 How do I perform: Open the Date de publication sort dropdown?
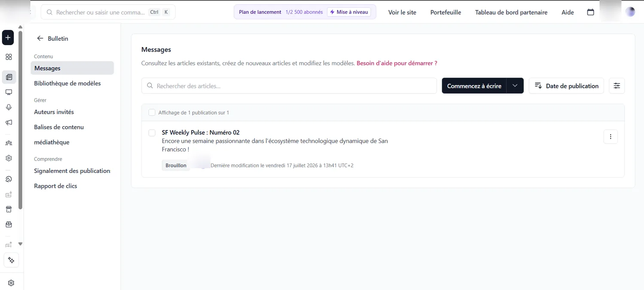[566, 86]
